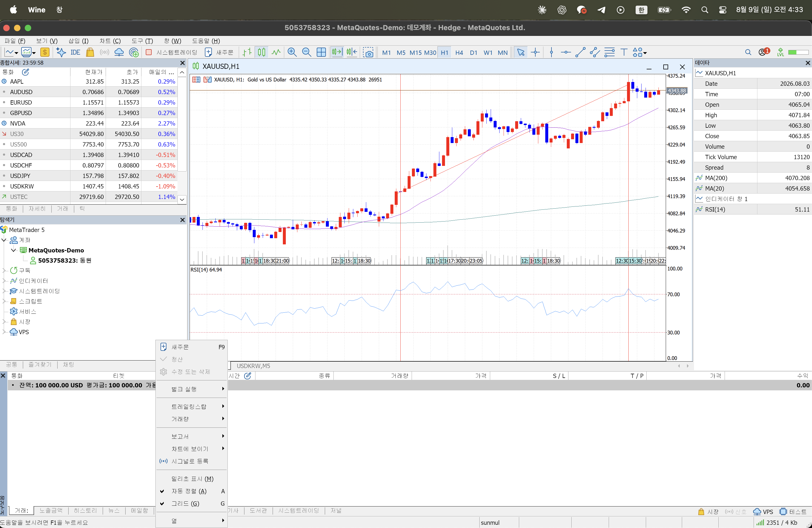Switch to the 자세히 tab in Market Watch
This screenshot has width=812, height=528.
(37, 209)
